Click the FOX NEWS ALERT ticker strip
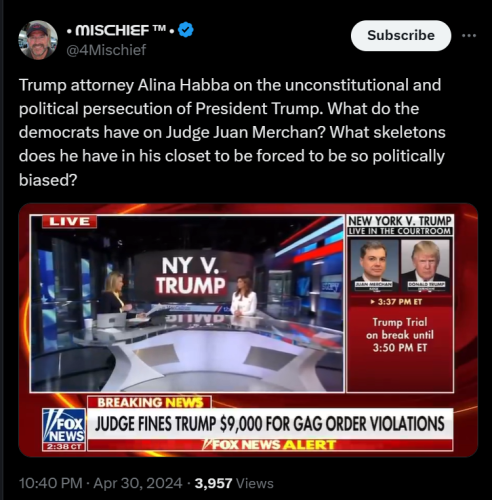 click(269, 445)
